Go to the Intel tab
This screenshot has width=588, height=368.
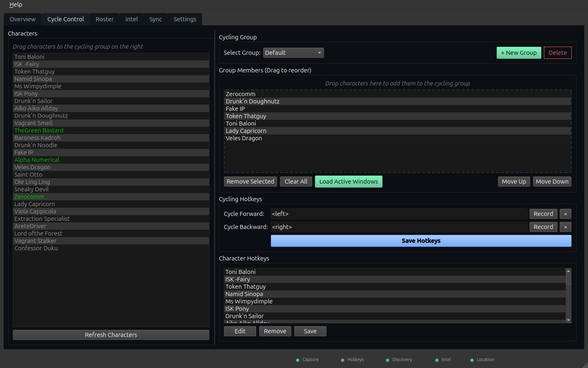(131, 19)
